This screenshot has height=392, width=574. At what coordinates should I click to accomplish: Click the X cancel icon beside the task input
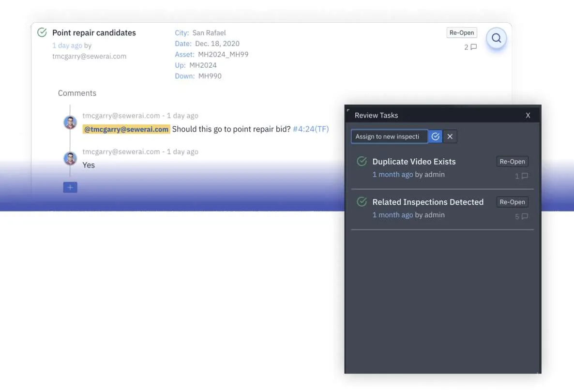450,136
